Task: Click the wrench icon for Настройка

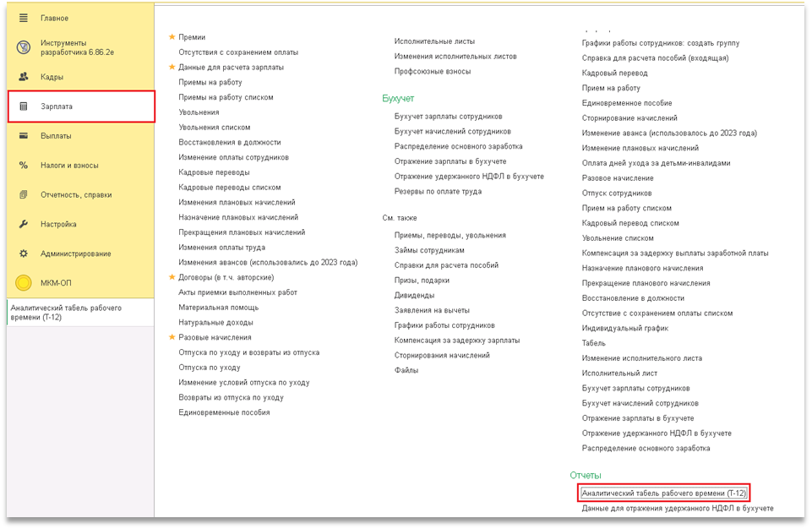Action: (24, 225)
